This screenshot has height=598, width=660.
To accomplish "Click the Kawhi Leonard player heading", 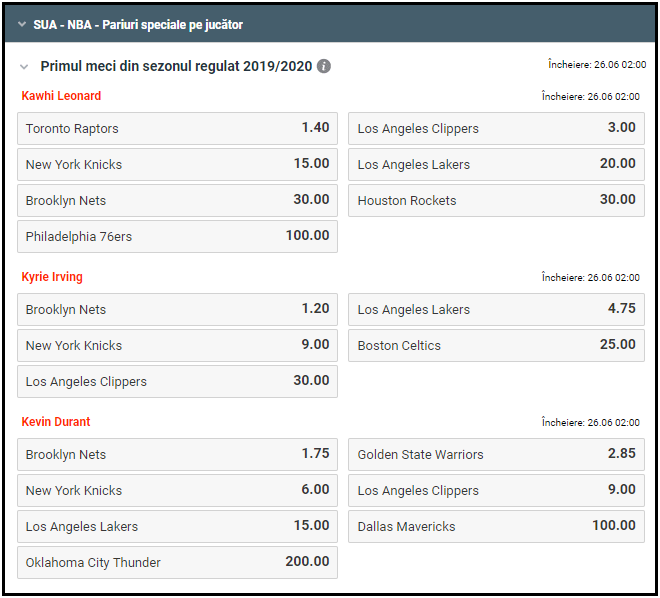I will [61, 96].
